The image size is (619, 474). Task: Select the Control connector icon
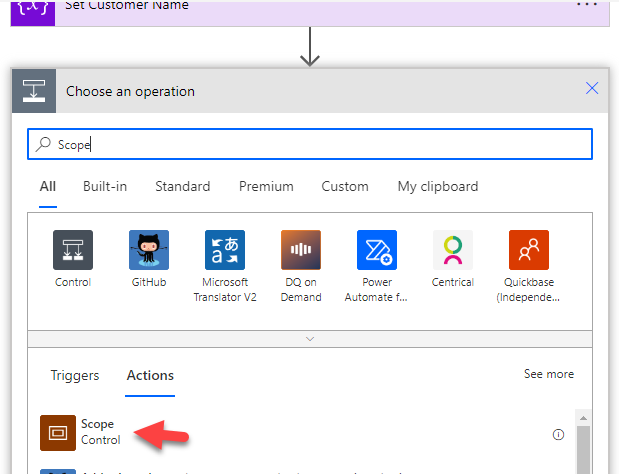(x=73, y=250)
